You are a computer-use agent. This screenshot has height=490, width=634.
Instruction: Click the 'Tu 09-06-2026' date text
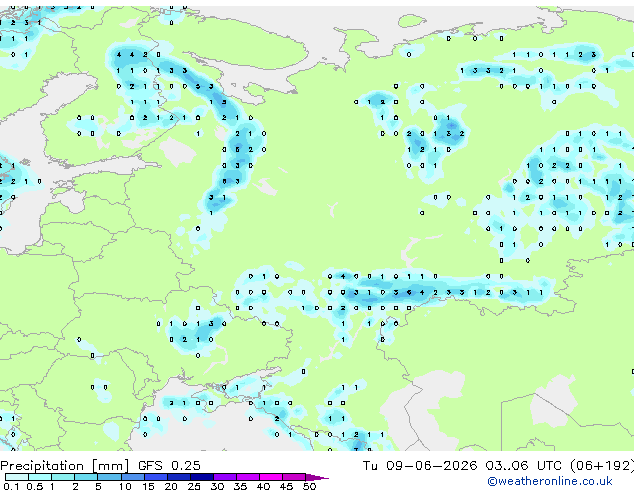coord(420,465)
